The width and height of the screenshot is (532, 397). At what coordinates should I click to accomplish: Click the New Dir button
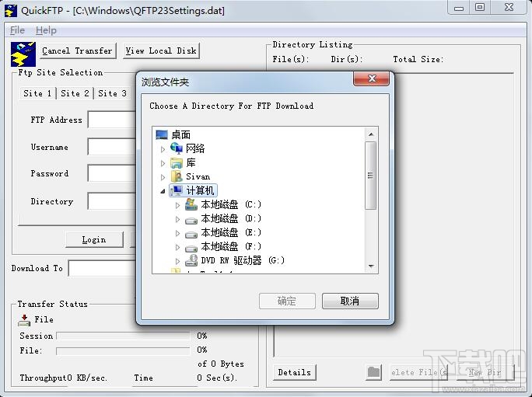point(485,372)
